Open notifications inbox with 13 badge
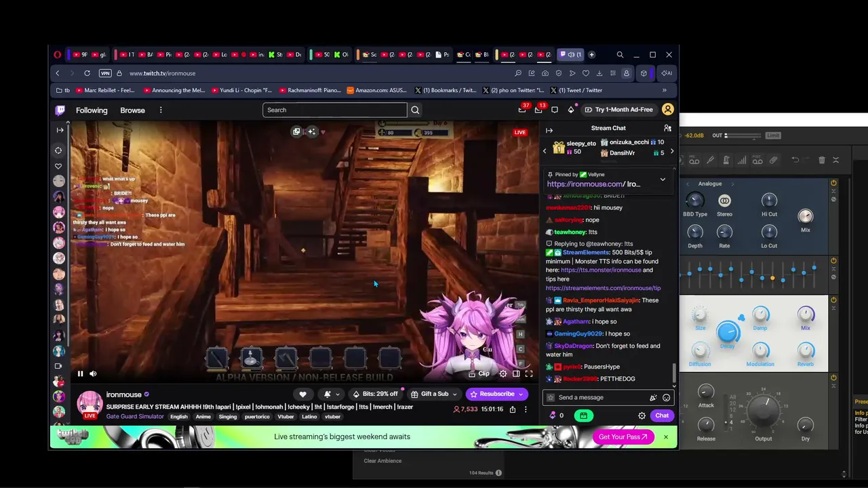 pyautogui.click(x=538, y=109)
